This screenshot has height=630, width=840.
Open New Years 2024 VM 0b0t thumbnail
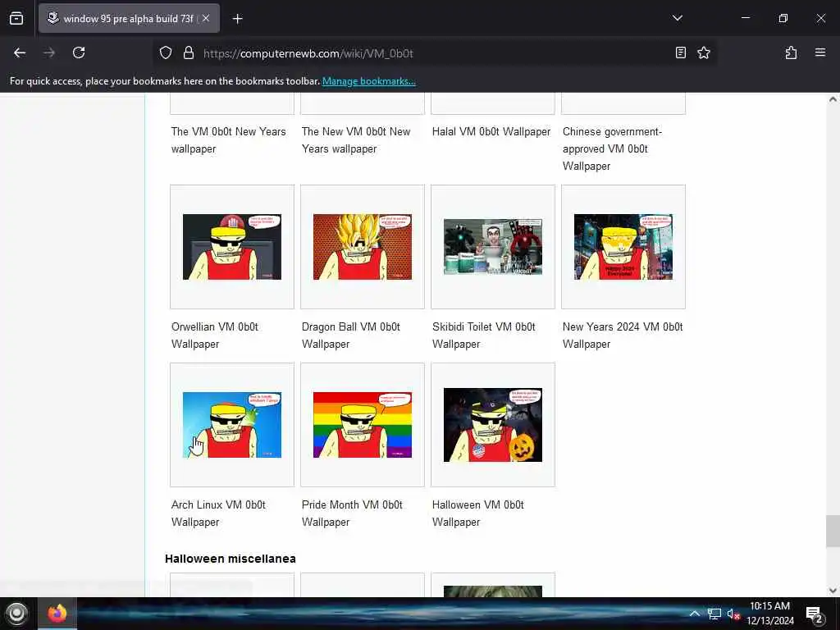(623, 247)
